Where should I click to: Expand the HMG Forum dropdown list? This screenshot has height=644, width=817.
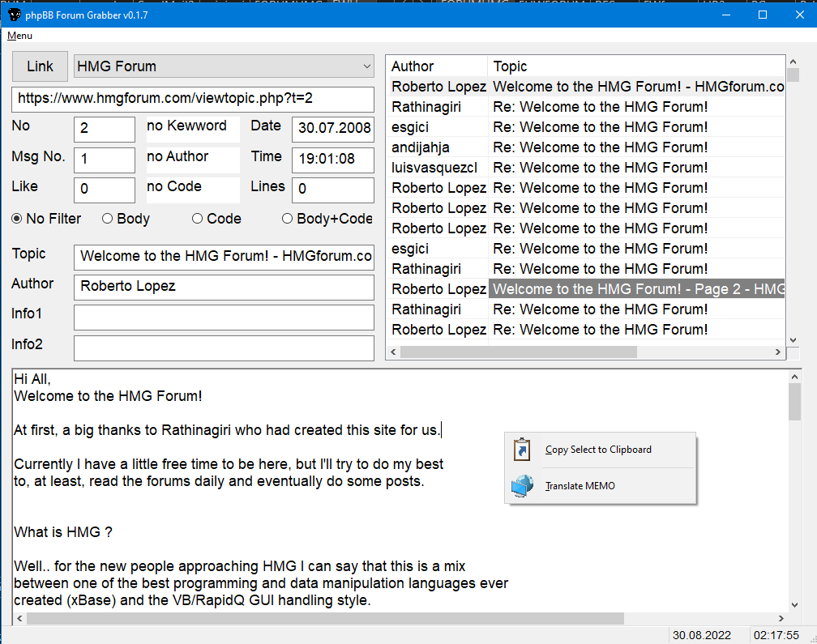click(365, 66)
